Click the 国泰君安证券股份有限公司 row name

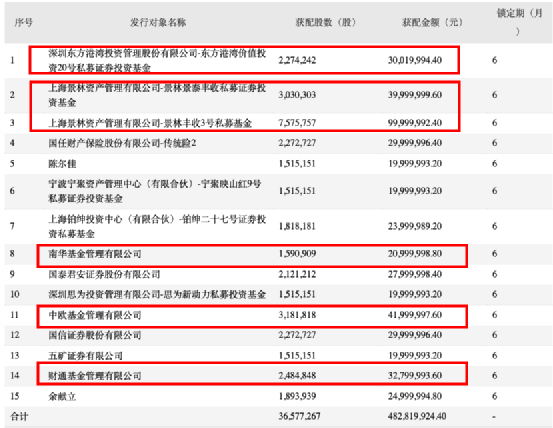click(x=104, y=274)
